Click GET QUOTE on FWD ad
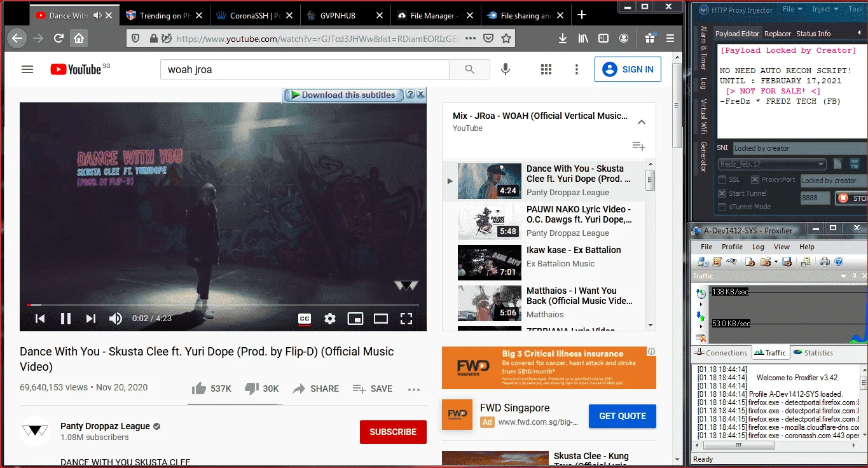The image size is (868, 468). (x=623, y=416)
